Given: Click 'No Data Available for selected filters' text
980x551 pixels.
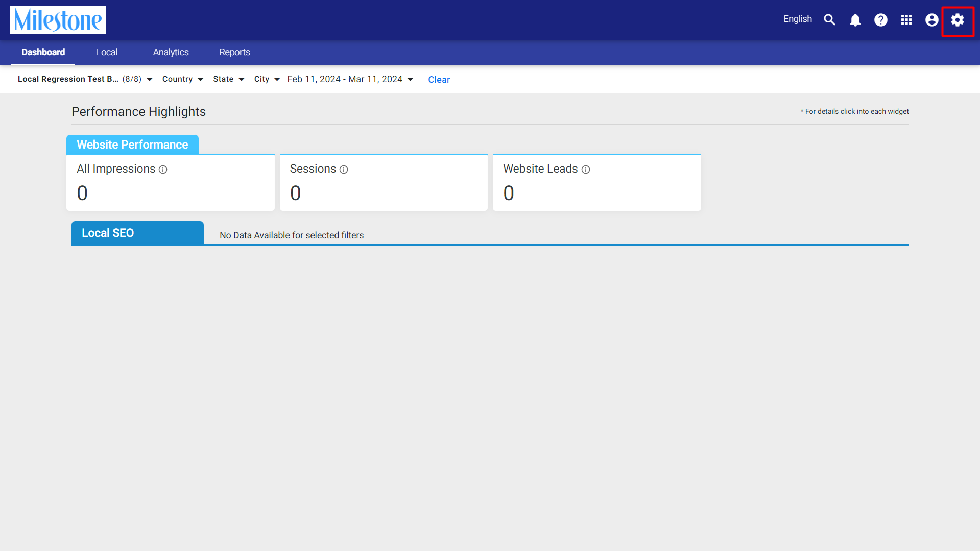Looking at the screenshot, I should [292, 235].
